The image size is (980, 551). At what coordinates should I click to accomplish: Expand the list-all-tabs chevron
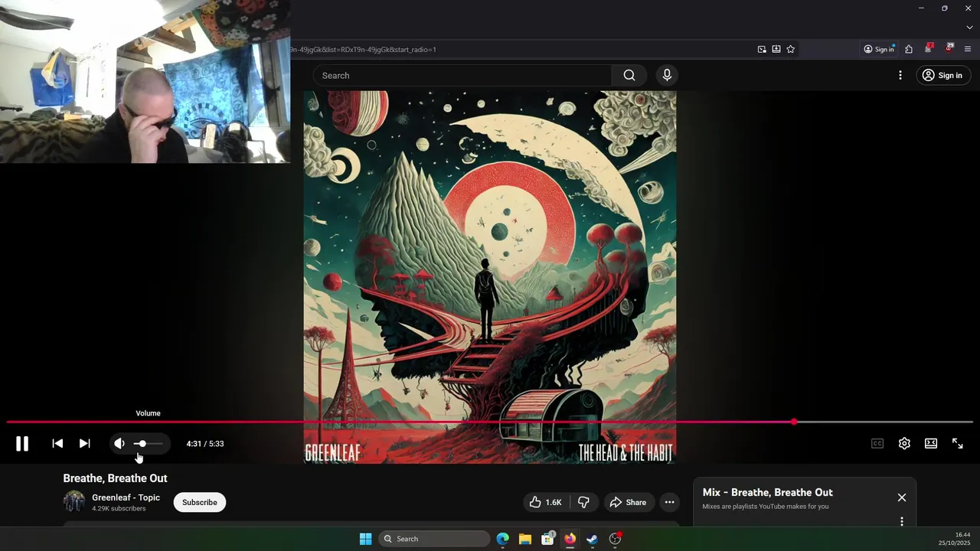tap(969, 28)
